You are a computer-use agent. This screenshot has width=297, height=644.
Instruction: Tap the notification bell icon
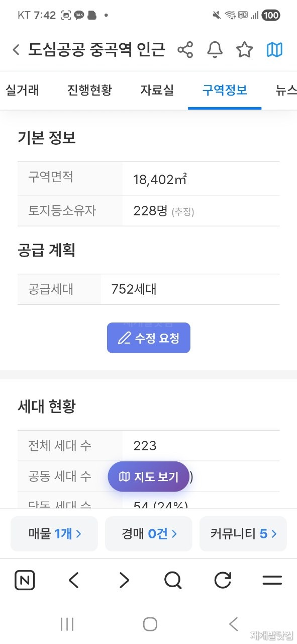click(215, 50)
